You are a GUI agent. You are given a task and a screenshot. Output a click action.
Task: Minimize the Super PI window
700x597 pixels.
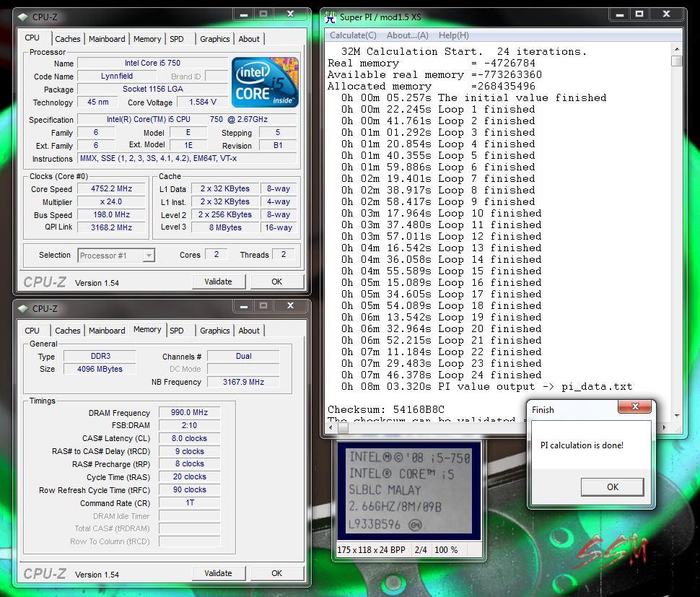click(619, 14)
